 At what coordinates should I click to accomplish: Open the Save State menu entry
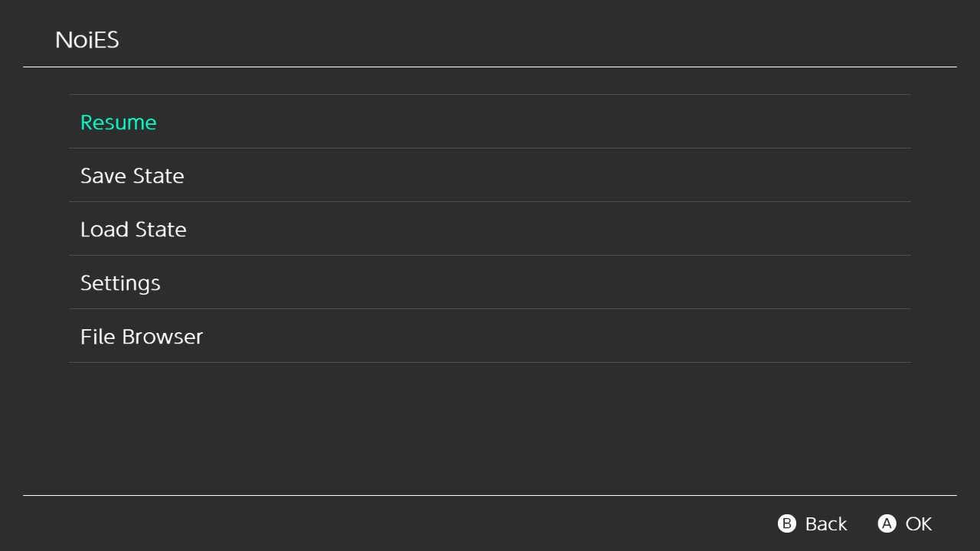[x=132, y=176]
